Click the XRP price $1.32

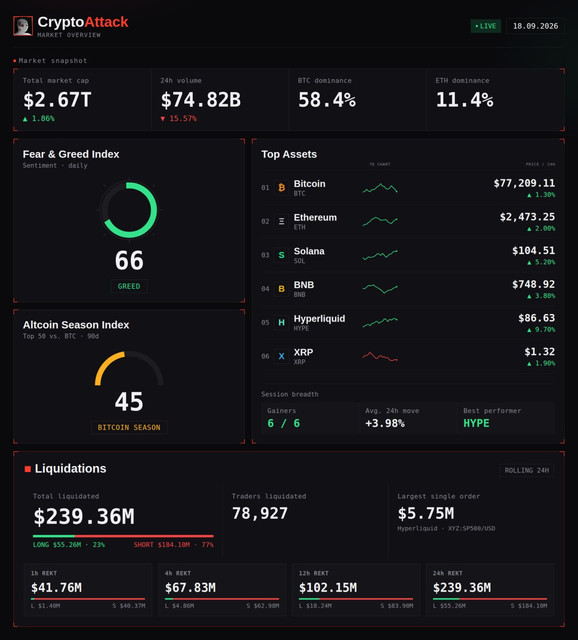540,351
